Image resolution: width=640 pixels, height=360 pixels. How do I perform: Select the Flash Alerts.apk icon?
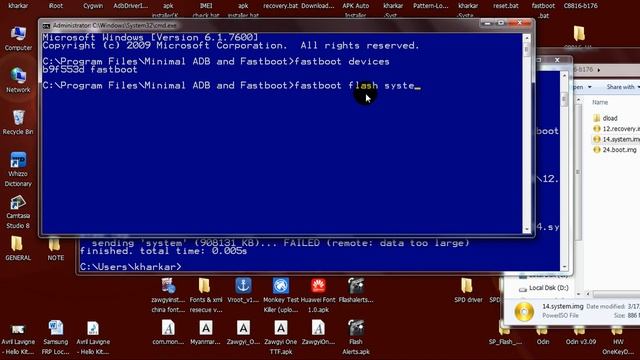coord(356,337)
